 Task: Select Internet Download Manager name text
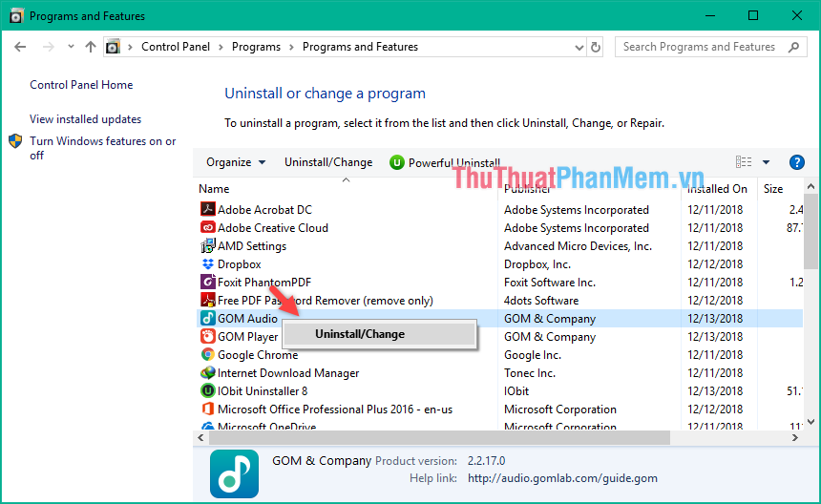[x=288, y=373]
